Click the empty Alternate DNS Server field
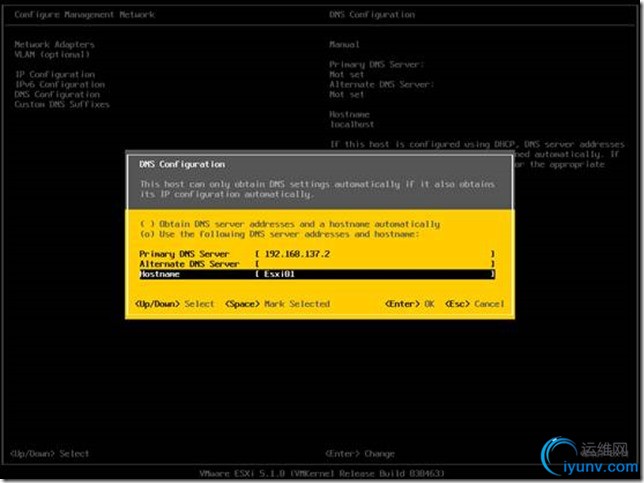 (375, 264)
